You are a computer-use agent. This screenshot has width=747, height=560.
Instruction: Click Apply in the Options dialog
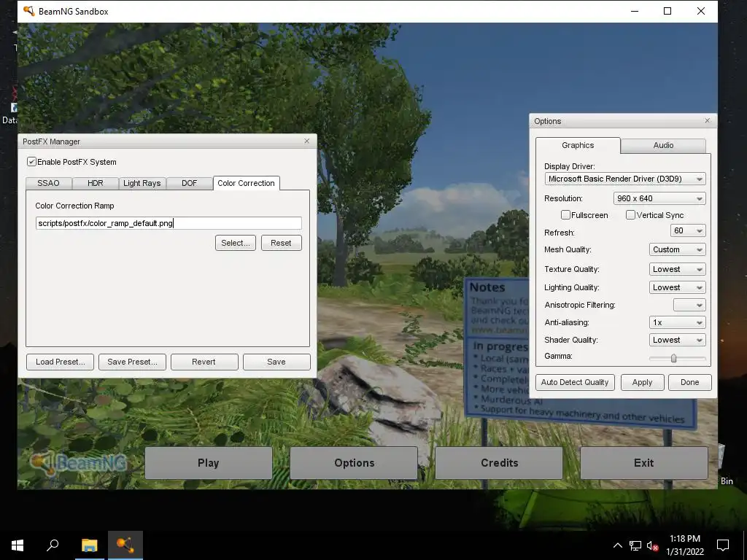(642, 382)
